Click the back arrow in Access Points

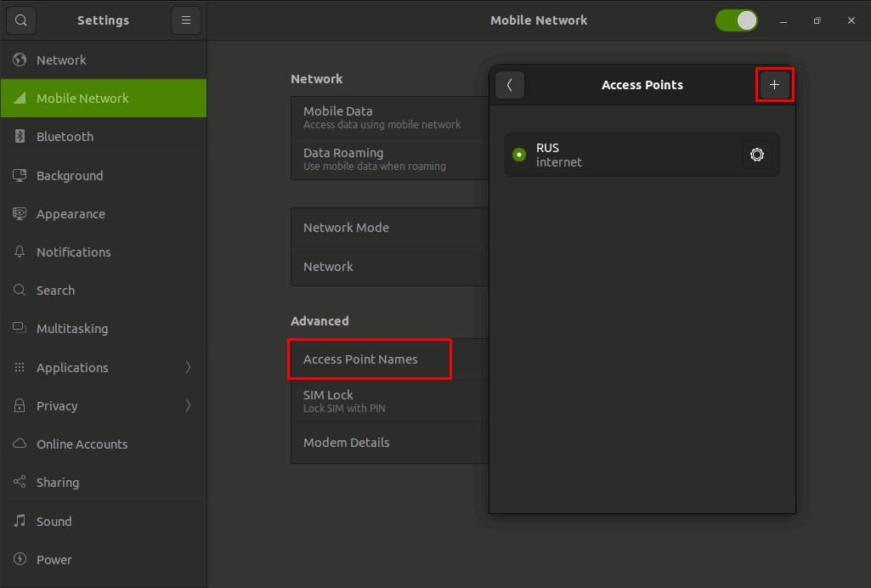pyautogui.click(x=510, y=85)
